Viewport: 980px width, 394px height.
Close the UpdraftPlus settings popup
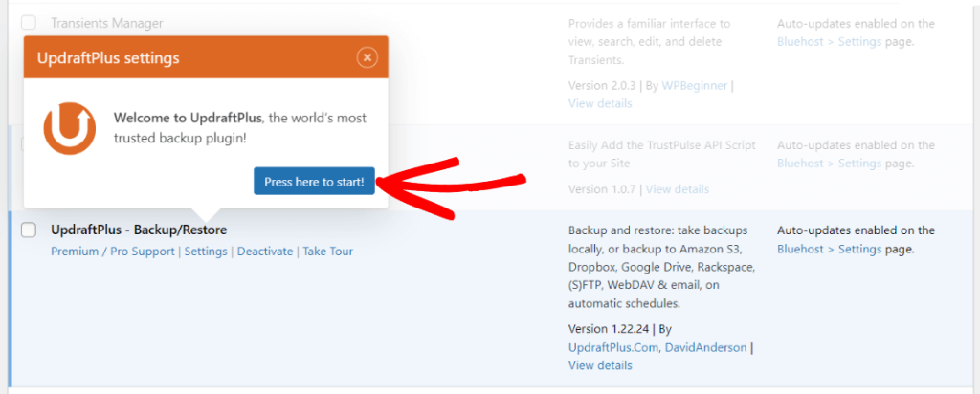[x=367, y=58]
